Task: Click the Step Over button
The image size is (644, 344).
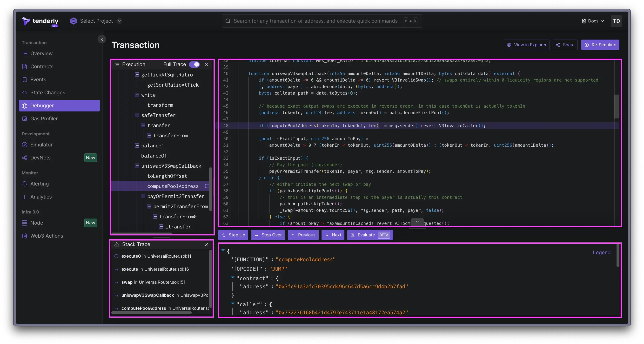Action: pos(268,235)
